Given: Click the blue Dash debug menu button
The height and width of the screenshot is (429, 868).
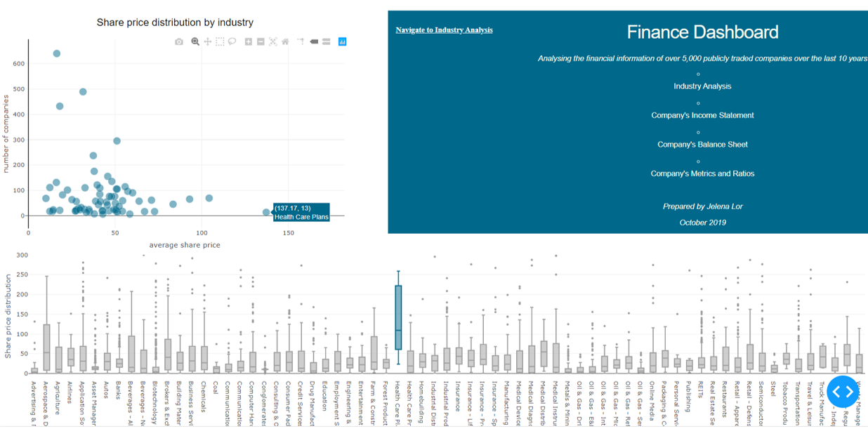Looking at the screenshot, I should 843,391.
